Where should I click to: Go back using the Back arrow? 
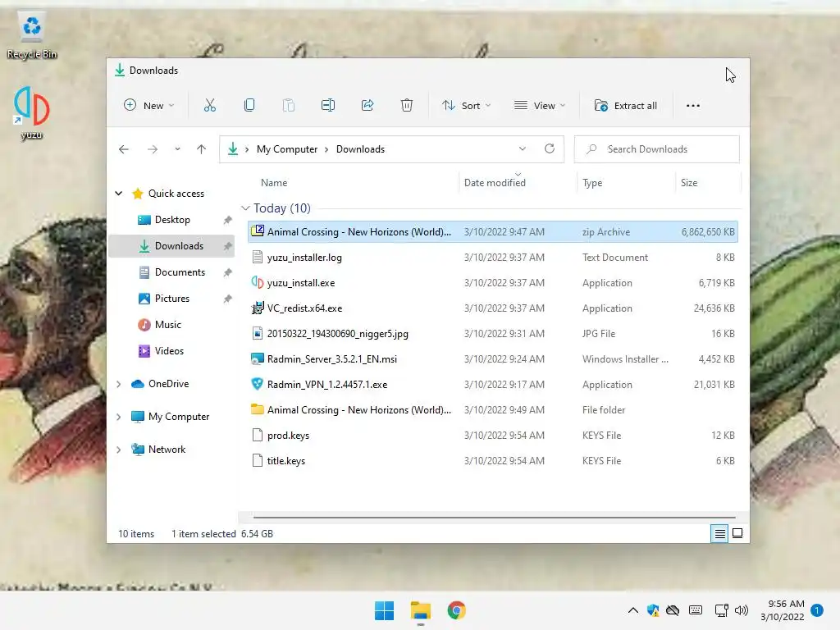pos(124,149)
